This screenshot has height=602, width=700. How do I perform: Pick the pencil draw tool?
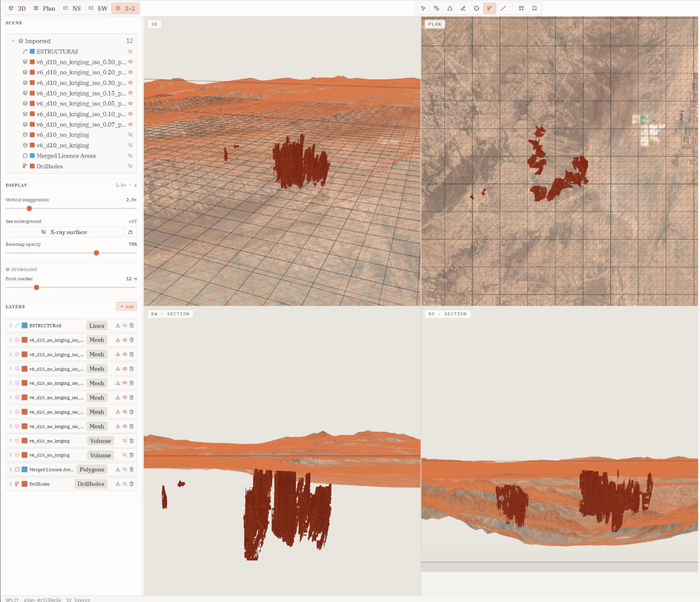click(463, 8)
